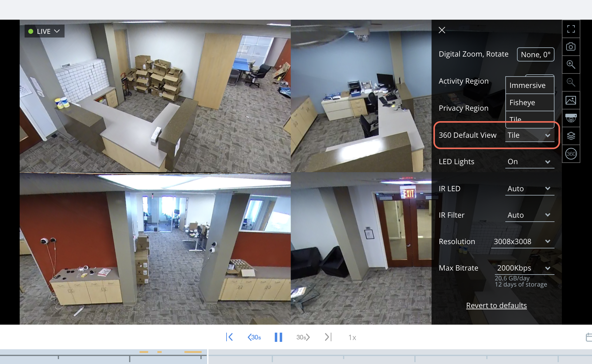Open the LED Lights dropdown
592x364 pixels.
pyautogui.click(x=530, y=162)
